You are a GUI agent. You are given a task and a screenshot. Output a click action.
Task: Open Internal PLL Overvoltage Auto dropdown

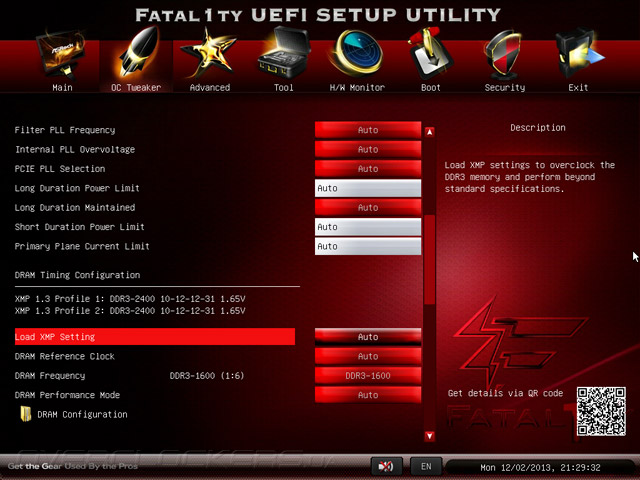pos(368,149)
